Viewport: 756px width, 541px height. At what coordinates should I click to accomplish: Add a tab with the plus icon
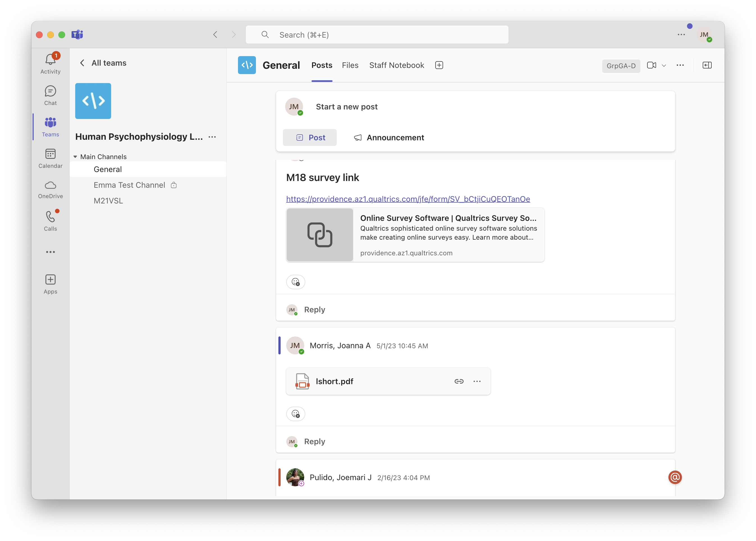pyautogui.click(x=439, y=65)
